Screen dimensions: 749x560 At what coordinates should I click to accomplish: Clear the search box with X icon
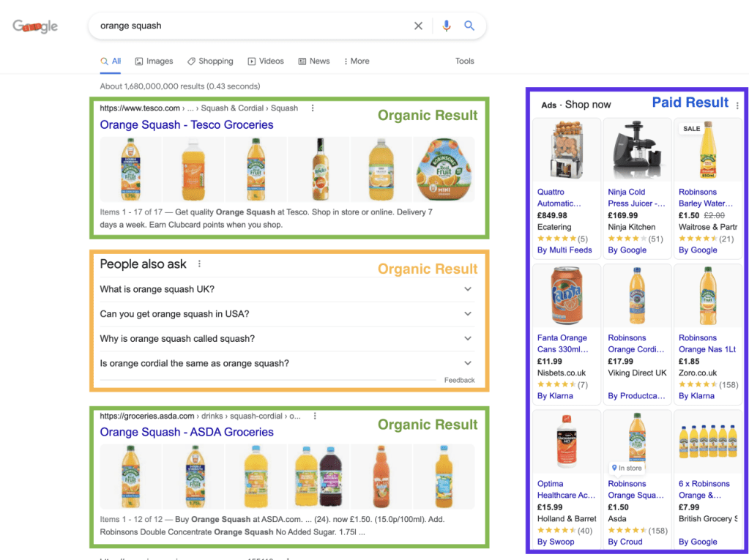[x=418, y=26]
